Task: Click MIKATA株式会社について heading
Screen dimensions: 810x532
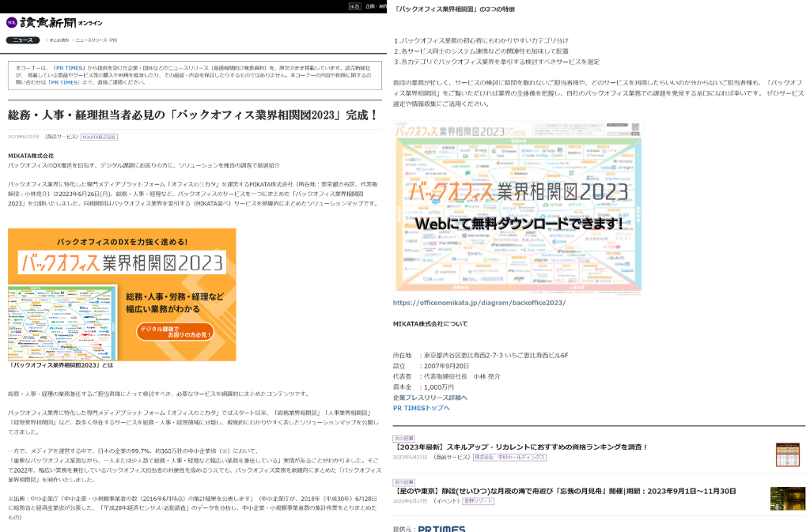Action: (430, 324)
